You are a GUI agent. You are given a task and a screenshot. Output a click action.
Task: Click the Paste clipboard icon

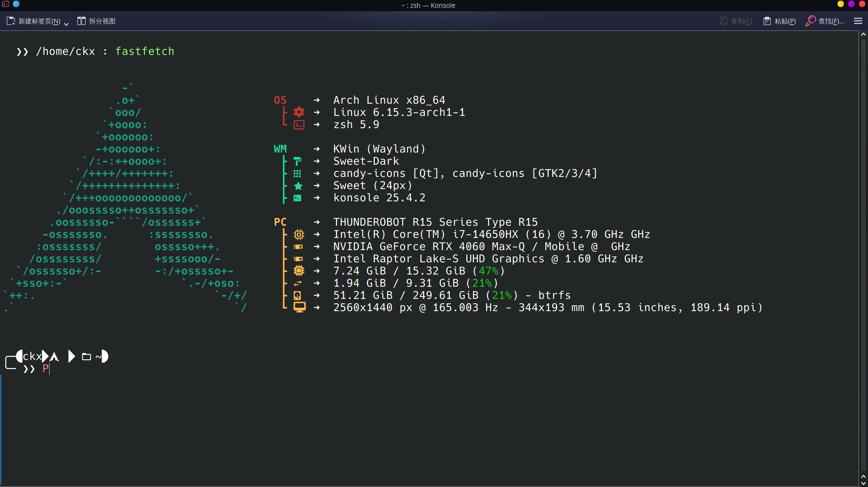(767, 21)
